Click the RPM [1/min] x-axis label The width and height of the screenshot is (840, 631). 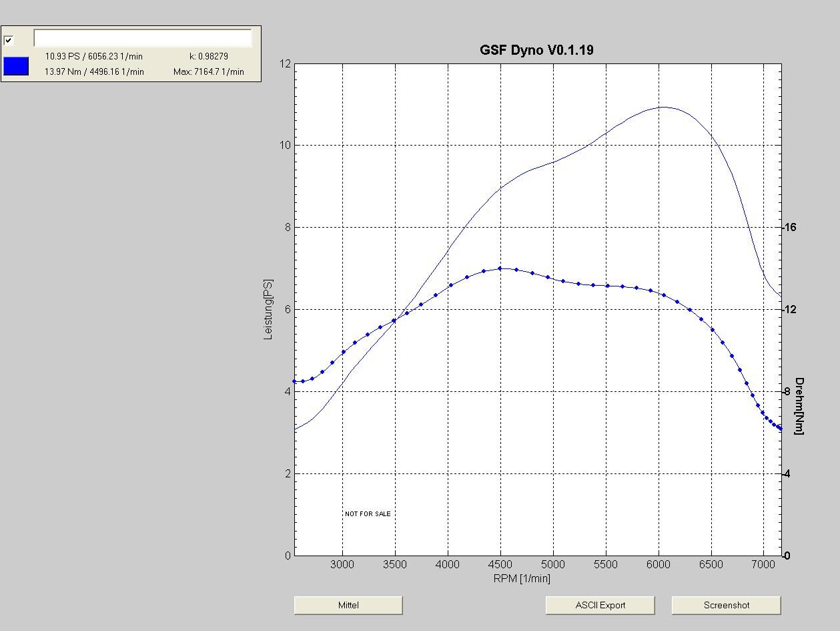(x=522, y=578)
